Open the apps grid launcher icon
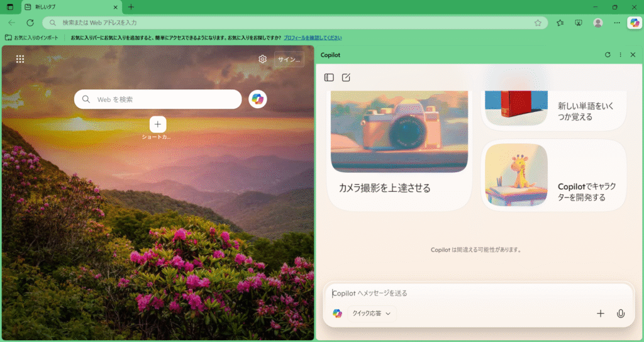This screenshot has height=342, width=644. tap(20, 59)
